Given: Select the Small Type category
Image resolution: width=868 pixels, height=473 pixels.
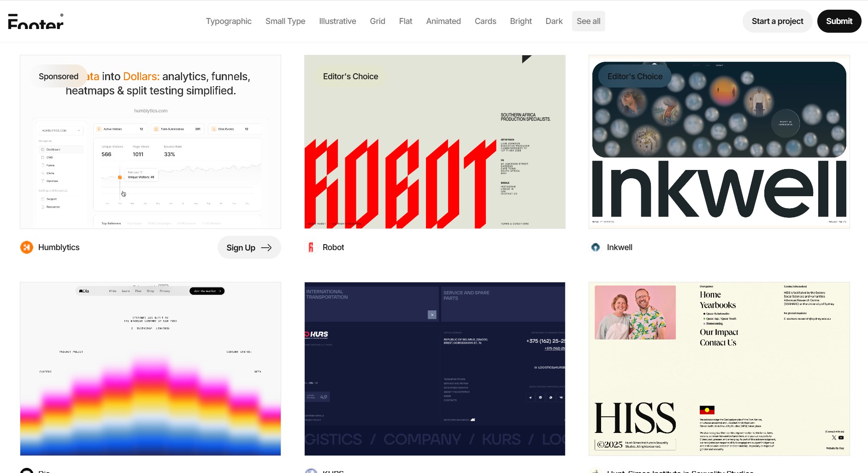Looking at the screenshot, I should tap(285, 21).
